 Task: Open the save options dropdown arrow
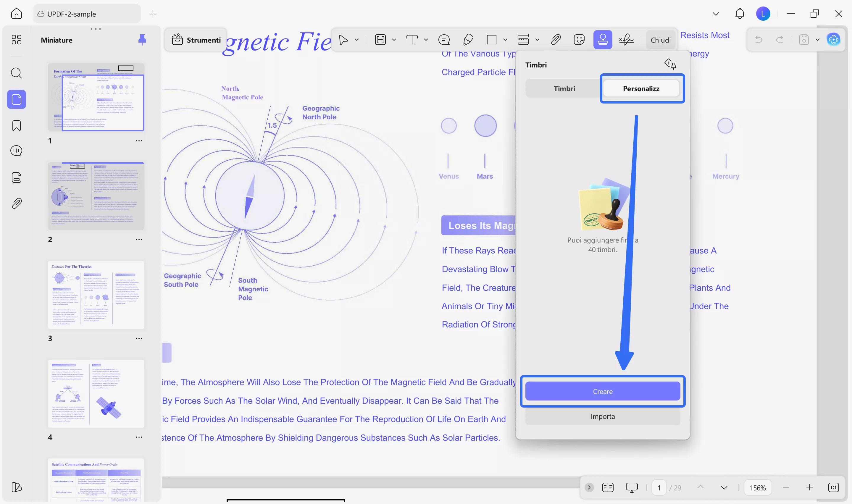(x=817, y=40)
